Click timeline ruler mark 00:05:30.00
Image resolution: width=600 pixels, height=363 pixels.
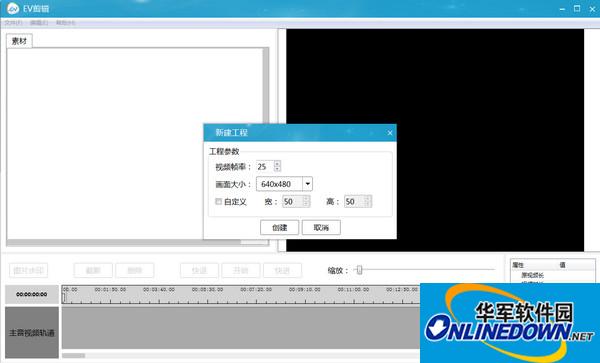click(x=207, y=290)
